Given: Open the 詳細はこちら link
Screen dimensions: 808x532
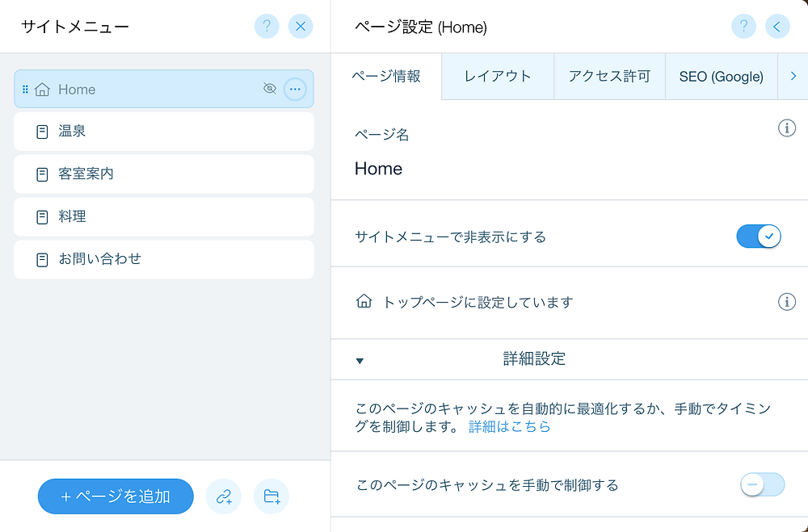Looking at the screenshot, I should point(509,426).
